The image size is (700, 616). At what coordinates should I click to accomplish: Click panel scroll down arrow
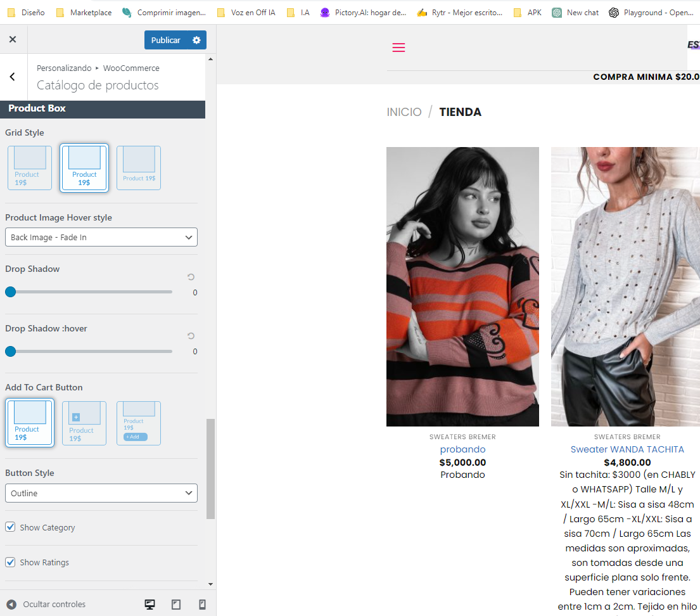click(x=211, y=584)
